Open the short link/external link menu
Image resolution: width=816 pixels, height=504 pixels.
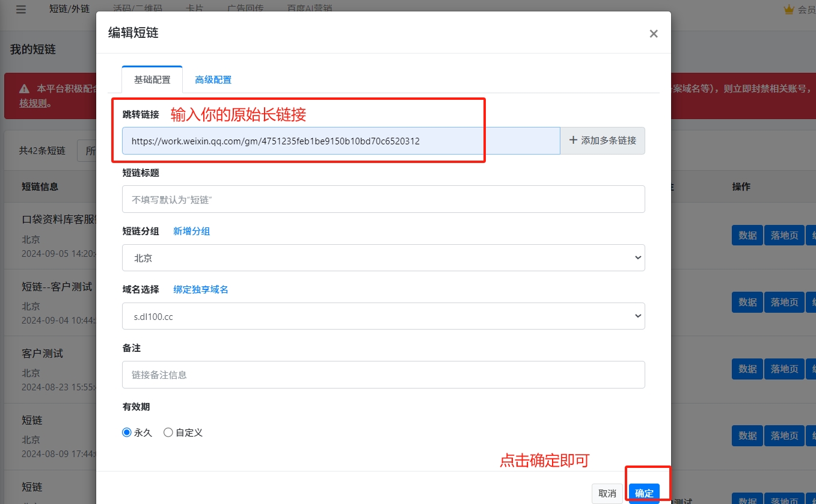(x=69, y=9)
